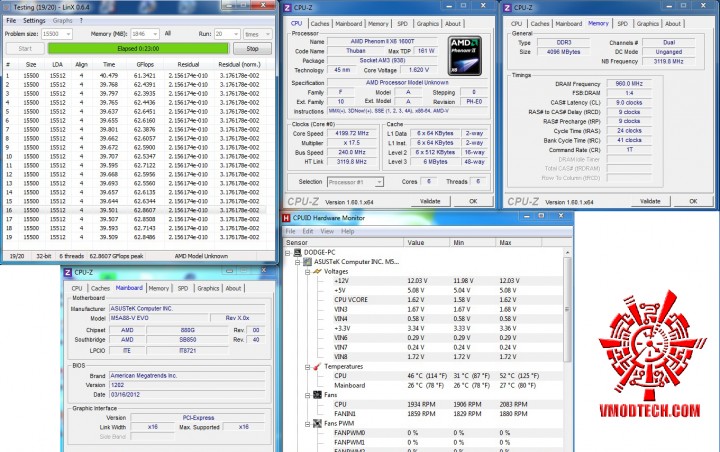Open the Graphs menu in LinX
The height and width of the screenshot is (452, 720).
[x=62, y=21]
